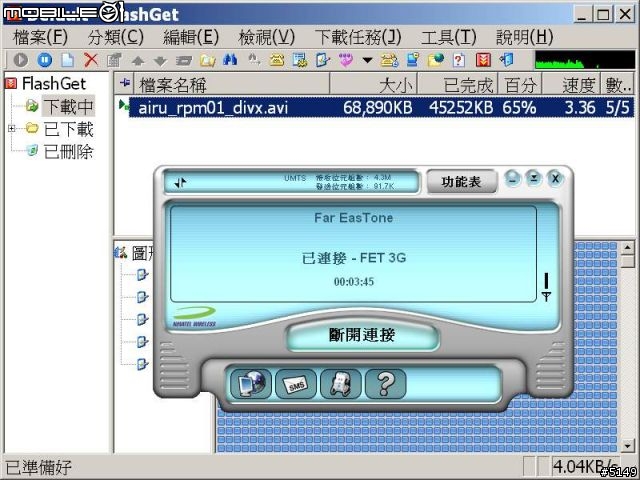
Task: Click the default download properties icon
Action: tap(323, 60)
